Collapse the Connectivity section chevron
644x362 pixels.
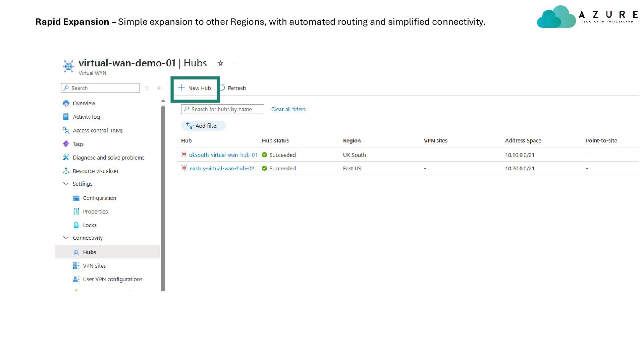[66, 238]
